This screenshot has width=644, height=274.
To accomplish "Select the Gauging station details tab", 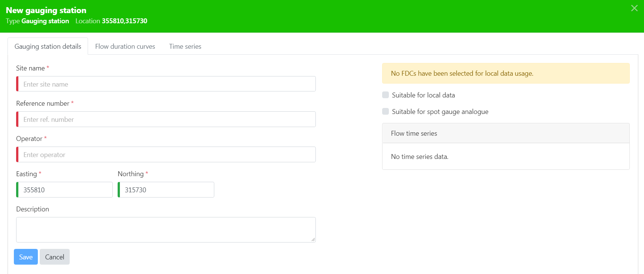I will [48, 46].
